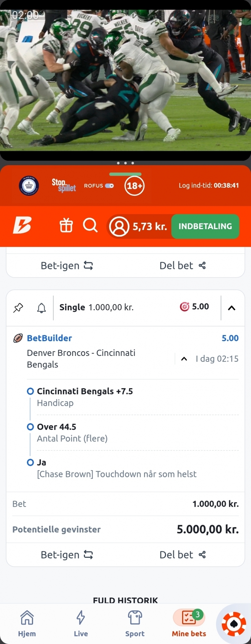Collapse the BetBuilder selections chevron
Viewport: 251px width, 644px height.
(x=184, y=359)
